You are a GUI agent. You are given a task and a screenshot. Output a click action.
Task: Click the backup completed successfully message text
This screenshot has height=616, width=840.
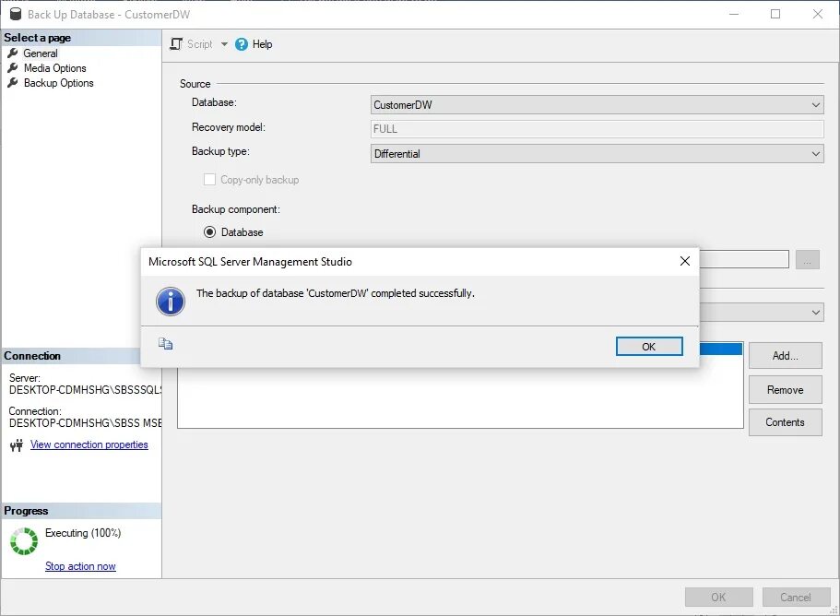(336, 293)
